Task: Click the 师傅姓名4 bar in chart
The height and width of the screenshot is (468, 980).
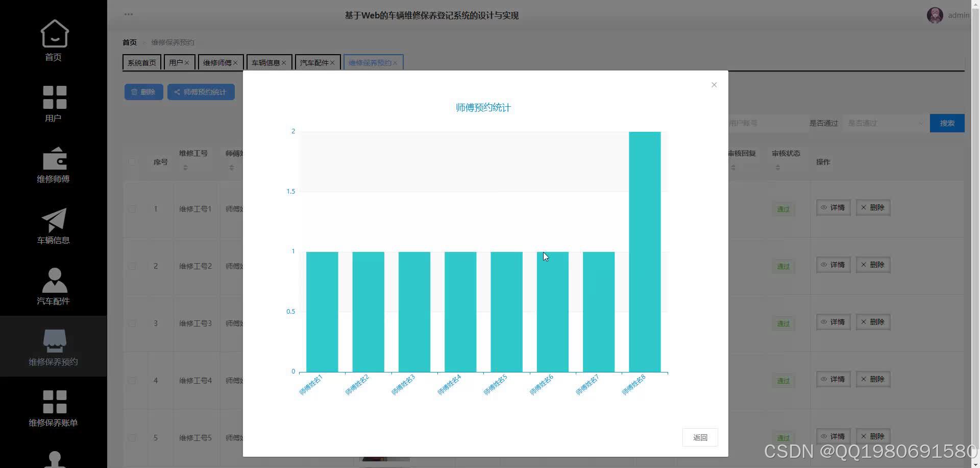Action: 460,312
